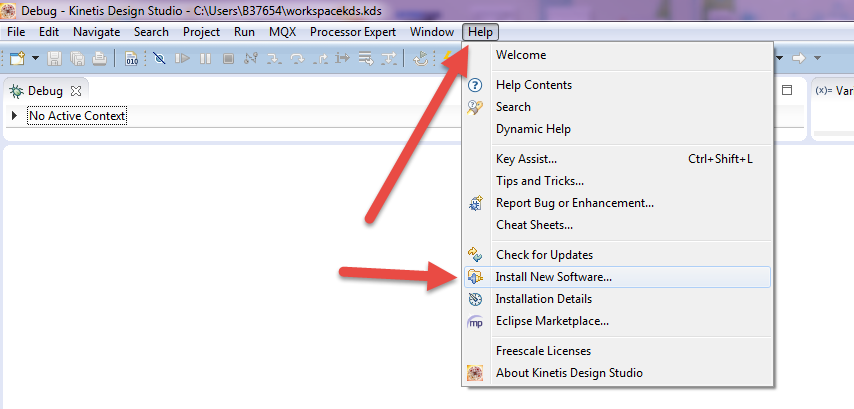The width and height of the screenshot is (854, 409).
Task: Expand the No Active Context node
Action: click(15, 115)
